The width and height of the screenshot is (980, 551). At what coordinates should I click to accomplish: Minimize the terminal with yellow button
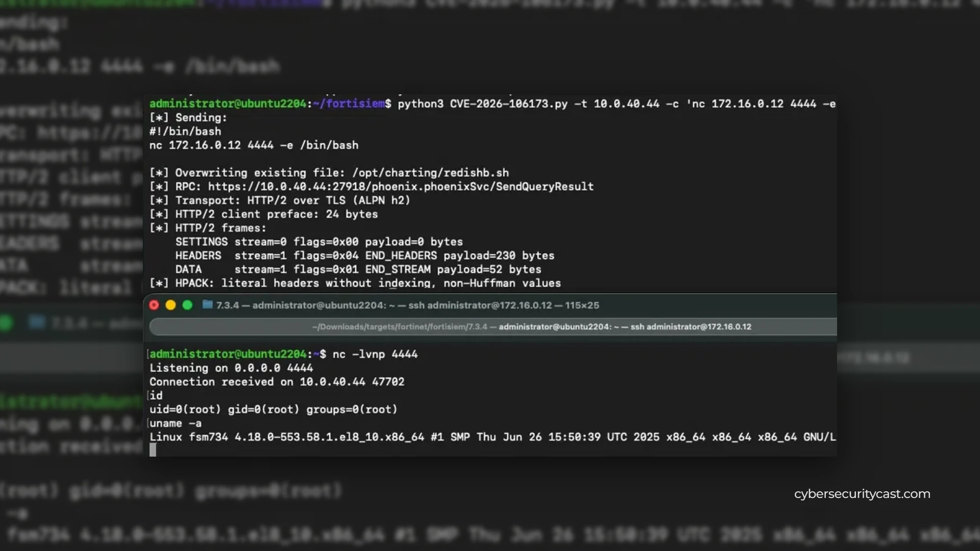point(170,305)
